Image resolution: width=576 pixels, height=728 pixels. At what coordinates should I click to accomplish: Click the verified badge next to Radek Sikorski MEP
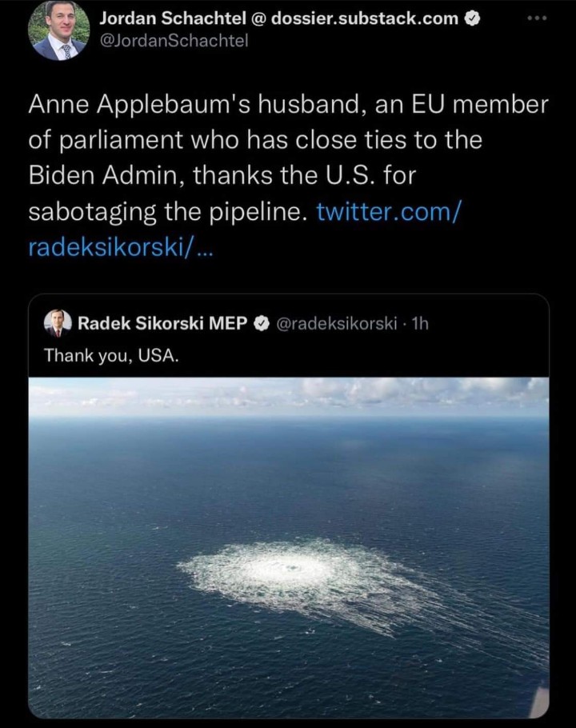point(261,324)
